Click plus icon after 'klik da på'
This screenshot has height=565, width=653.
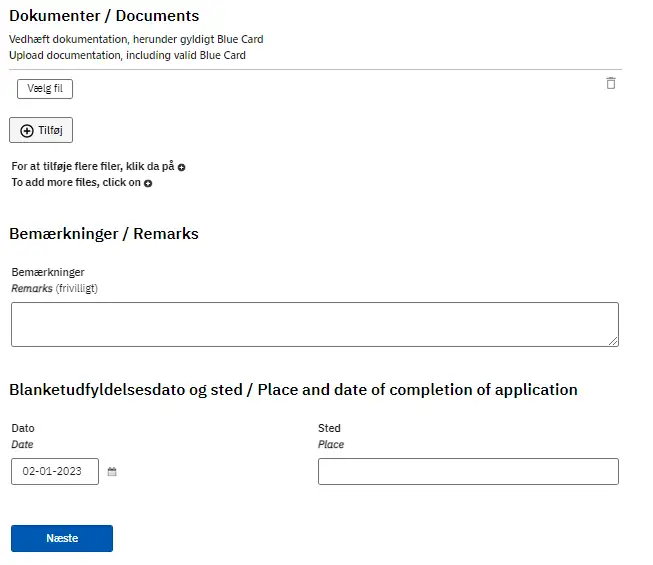tap(182, 167)
